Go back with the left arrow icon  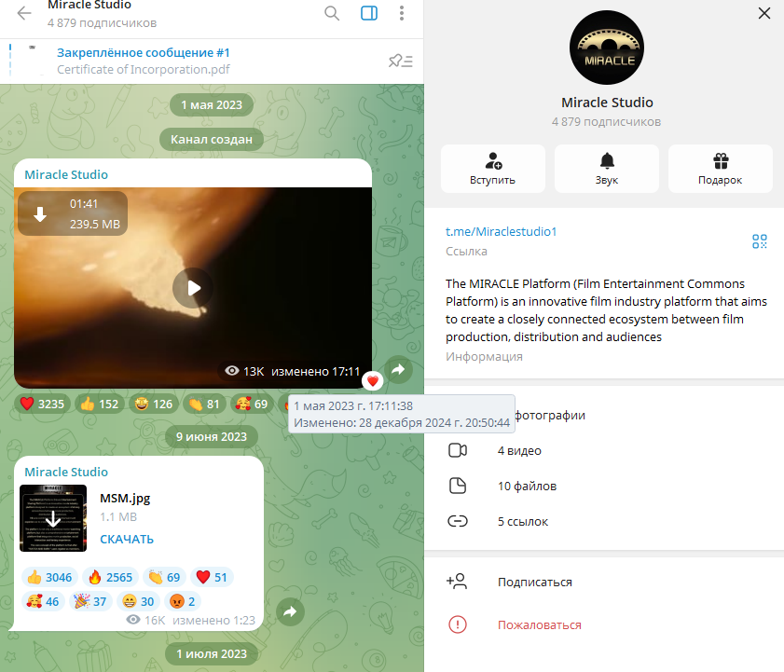(24, 13)
